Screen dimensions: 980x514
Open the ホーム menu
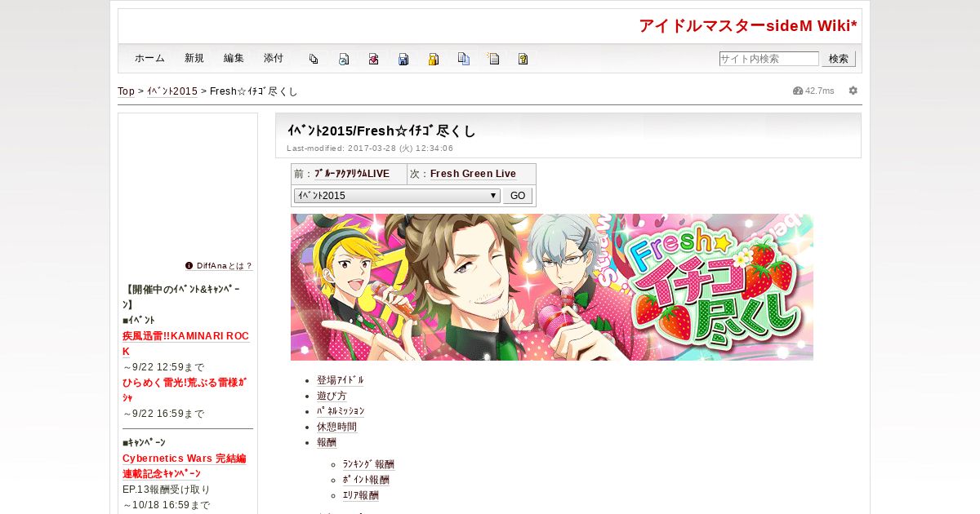(x=149, y=59)
